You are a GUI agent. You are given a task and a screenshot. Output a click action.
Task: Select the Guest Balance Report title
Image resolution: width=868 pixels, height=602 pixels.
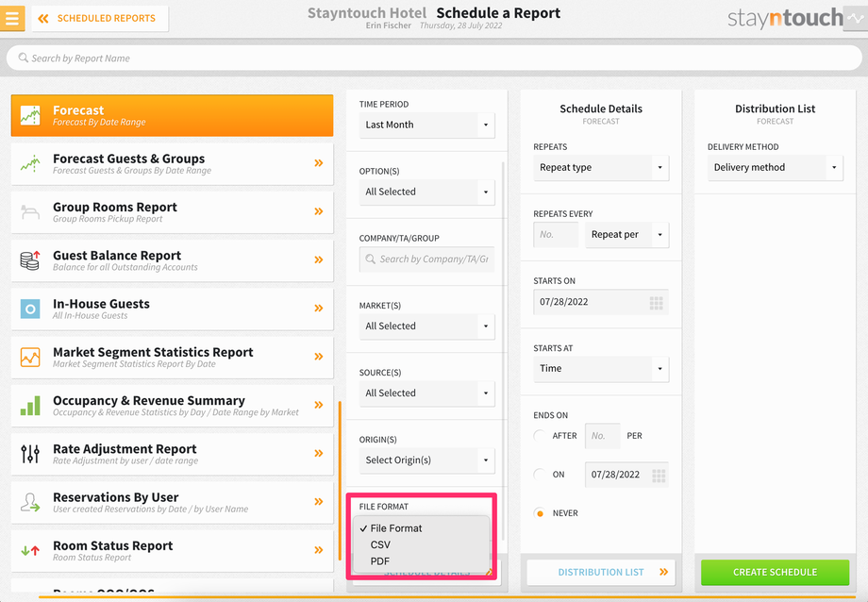click(x=117, y=256)
